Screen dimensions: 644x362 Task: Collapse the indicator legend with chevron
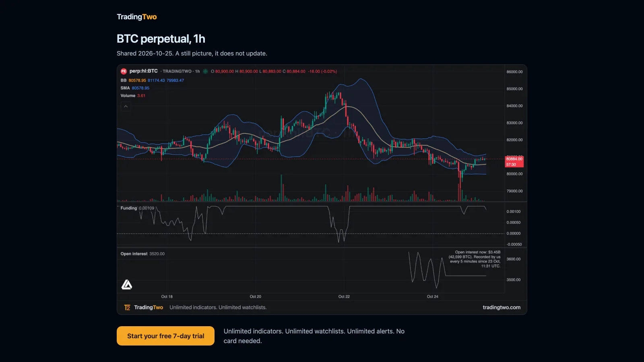(x=126, y=107)
